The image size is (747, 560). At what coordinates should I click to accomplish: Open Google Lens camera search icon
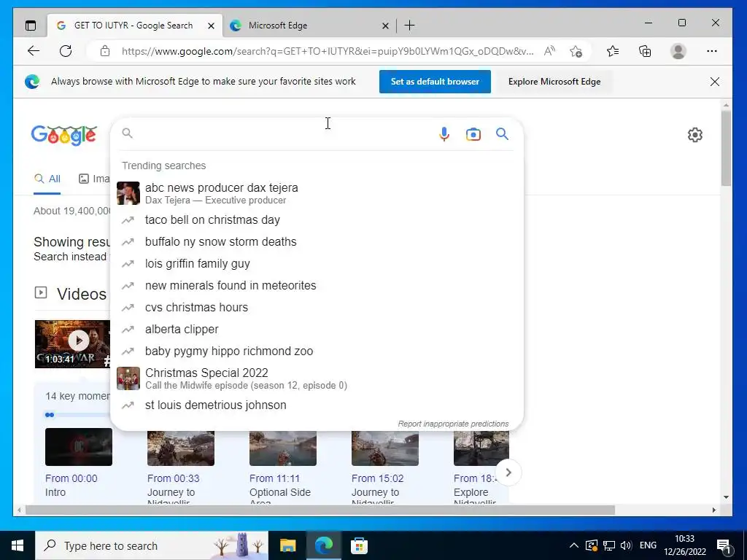(x=473, y=134)
